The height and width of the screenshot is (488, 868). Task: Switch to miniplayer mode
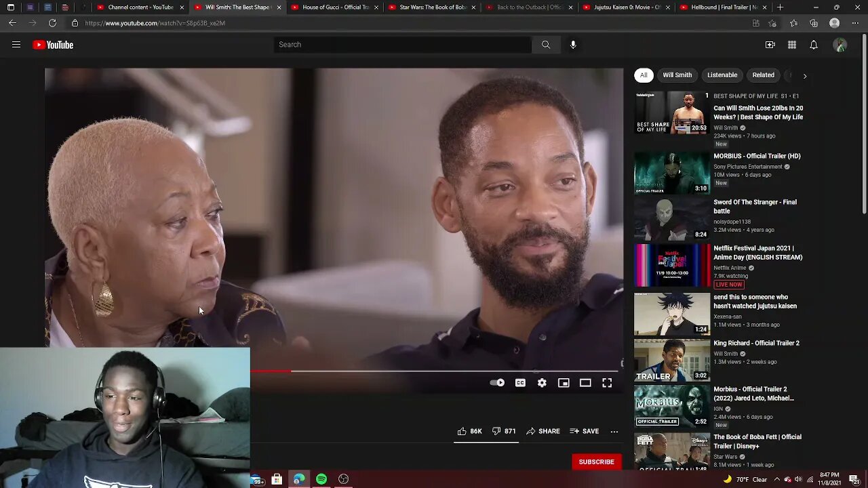[x=564, y=383]
